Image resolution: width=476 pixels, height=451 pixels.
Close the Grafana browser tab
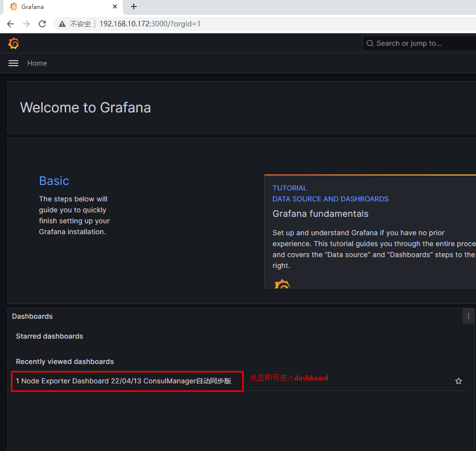[x=115, y=6]
